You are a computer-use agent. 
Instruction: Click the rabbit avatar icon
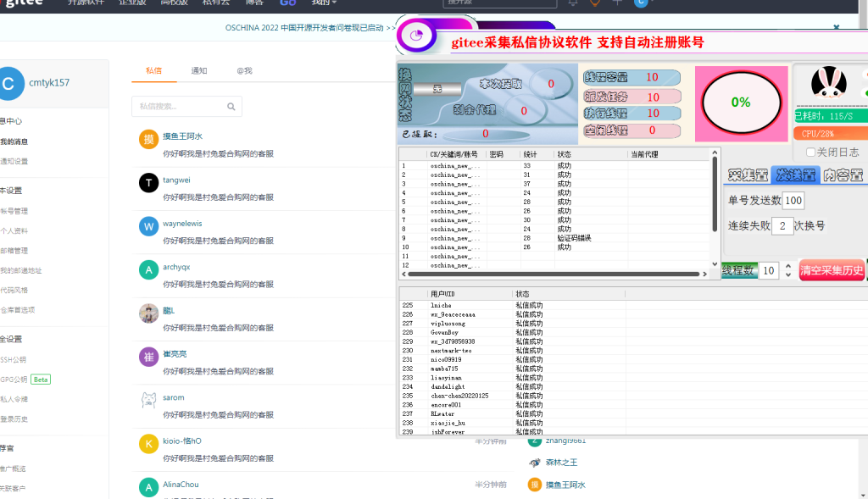pos(828,83)
